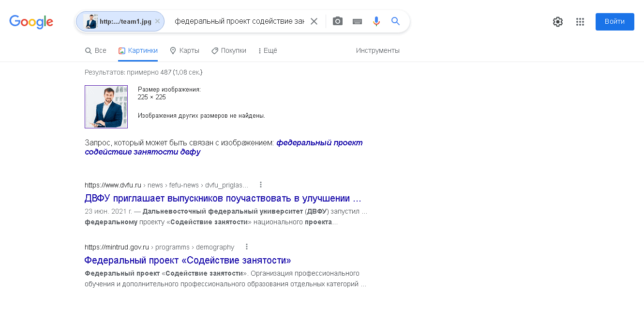The height and width of the screenshot is (311, 644).
Task: Open the Ещё dropdown
Action: [267, 50]
